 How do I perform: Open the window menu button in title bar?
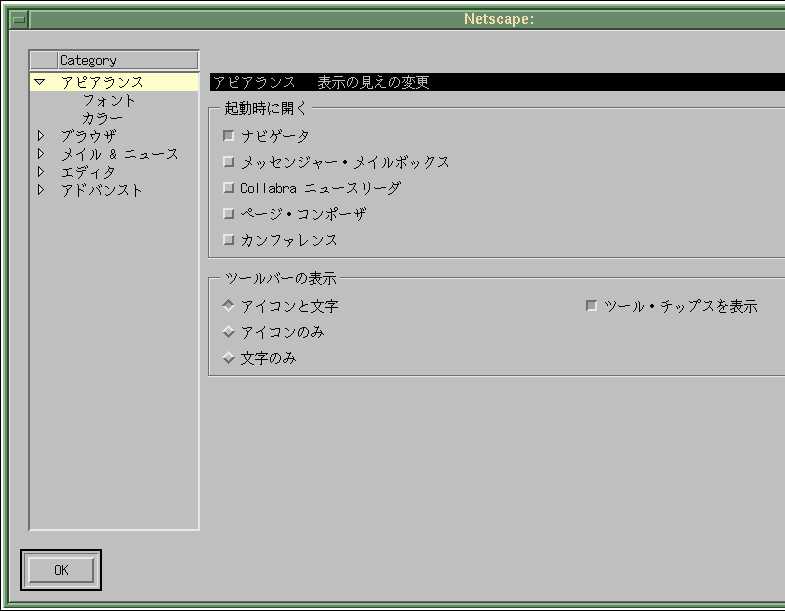[x=19, y=20]
